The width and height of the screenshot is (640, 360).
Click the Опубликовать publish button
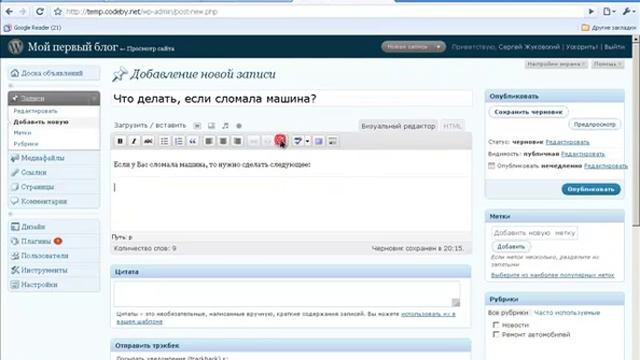(591, 189)
